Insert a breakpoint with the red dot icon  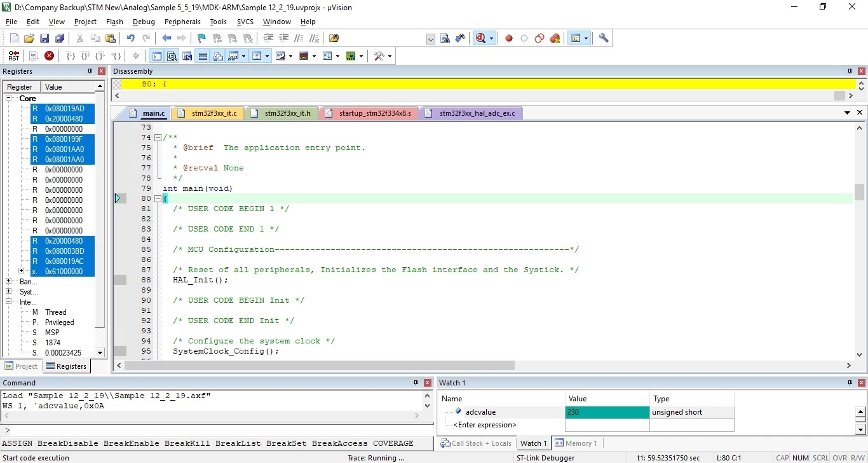[509, 38]
